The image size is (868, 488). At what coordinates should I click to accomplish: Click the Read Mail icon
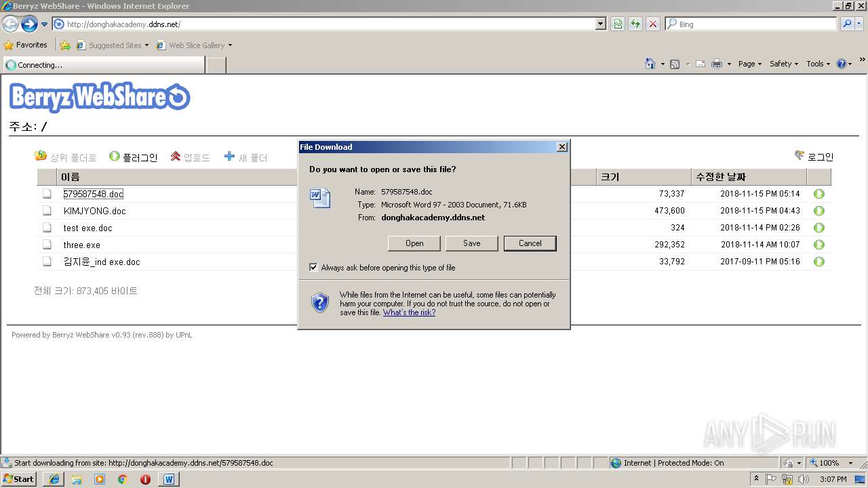click(700, 64)
